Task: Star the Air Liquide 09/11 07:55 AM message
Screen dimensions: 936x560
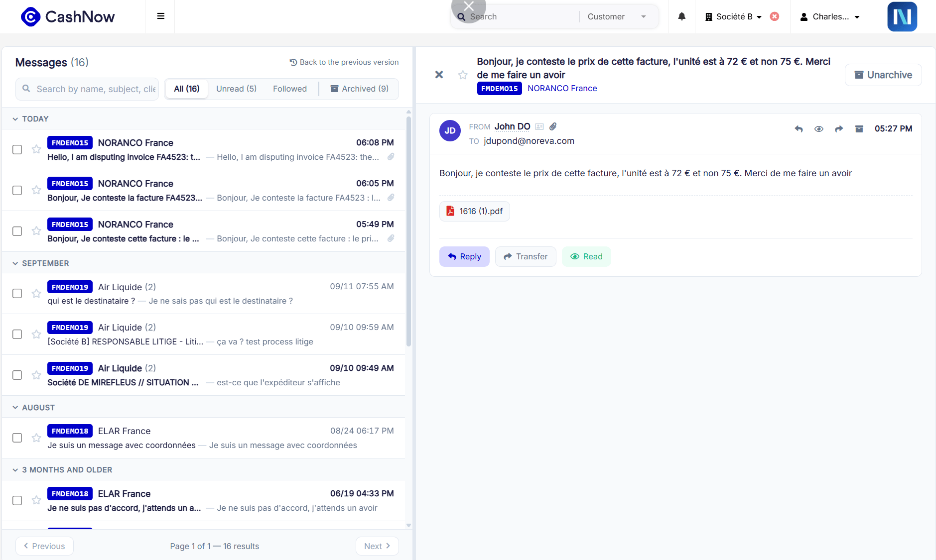Action: (x=36, y=293)
